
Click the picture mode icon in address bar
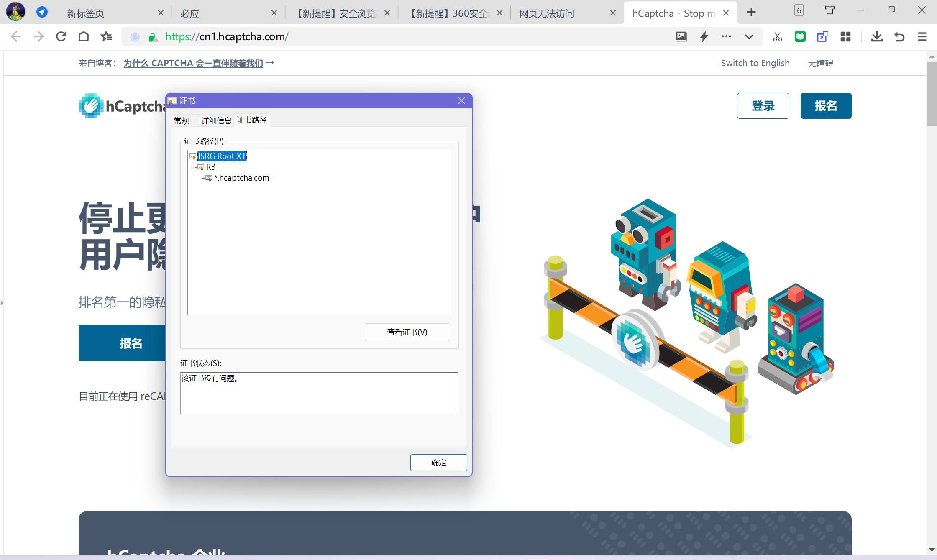click(681, 37)
